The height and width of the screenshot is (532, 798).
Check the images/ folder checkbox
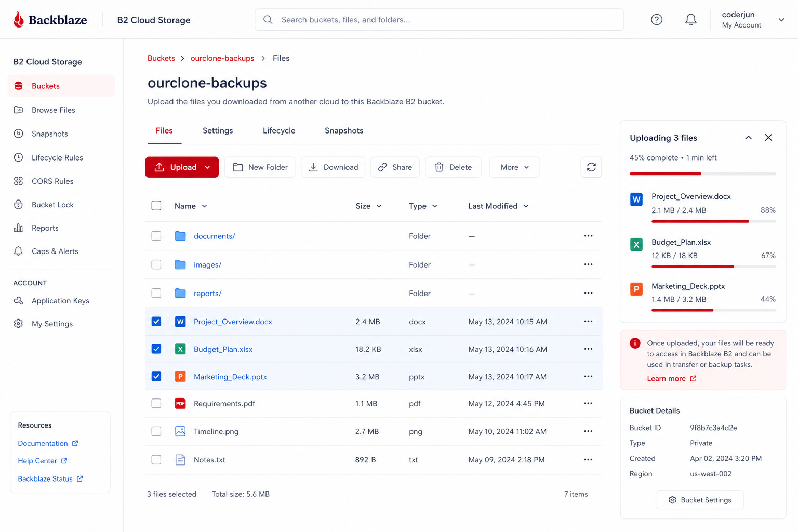click(156, 264)
